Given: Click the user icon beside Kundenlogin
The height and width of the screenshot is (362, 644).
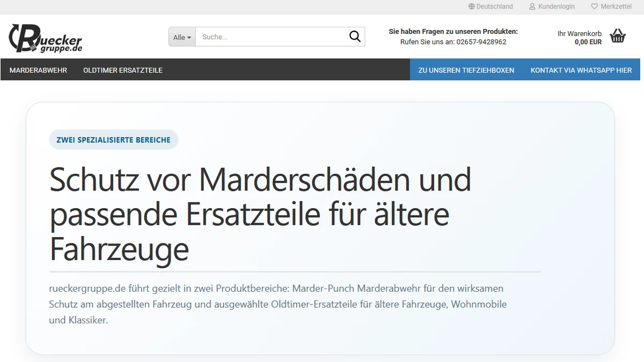Looking at the screenshot, I should pyautogui.click(x=532, y=6).
